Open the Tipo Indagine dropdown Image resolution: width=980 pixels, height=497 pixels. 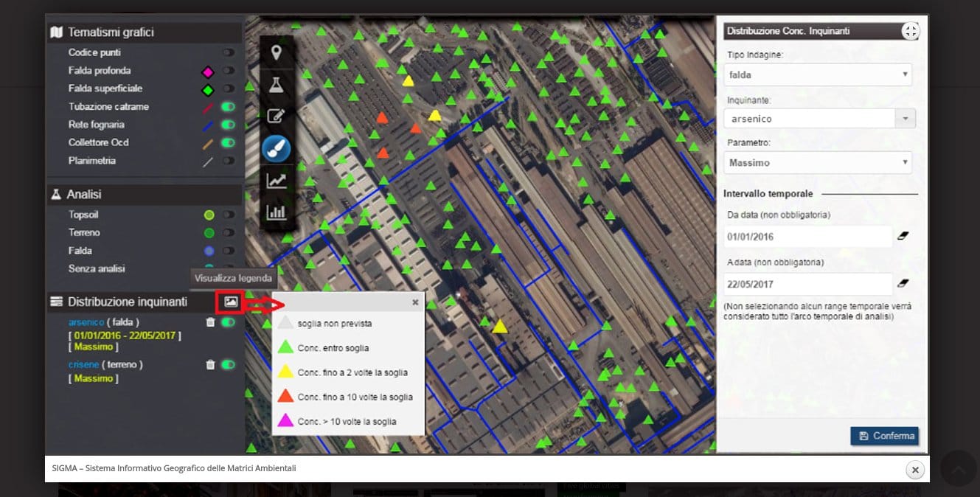pos(818,74)
